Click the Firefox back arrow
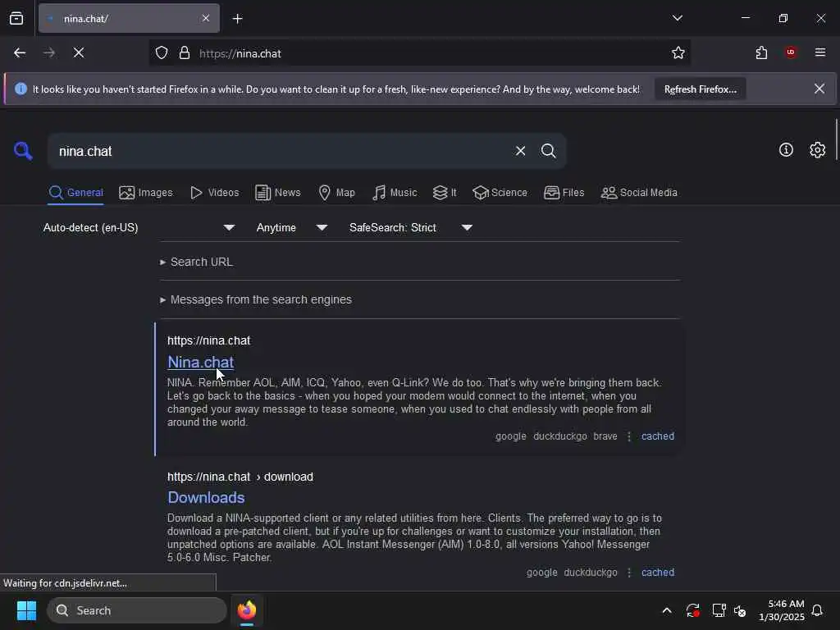 pos(20,53)
